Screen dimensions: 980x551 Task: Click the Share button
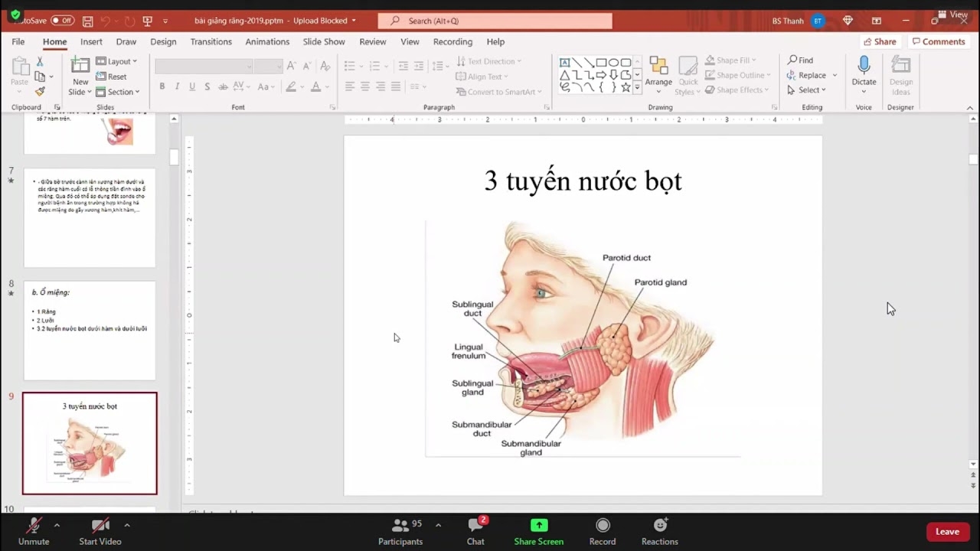coord(880,42)
